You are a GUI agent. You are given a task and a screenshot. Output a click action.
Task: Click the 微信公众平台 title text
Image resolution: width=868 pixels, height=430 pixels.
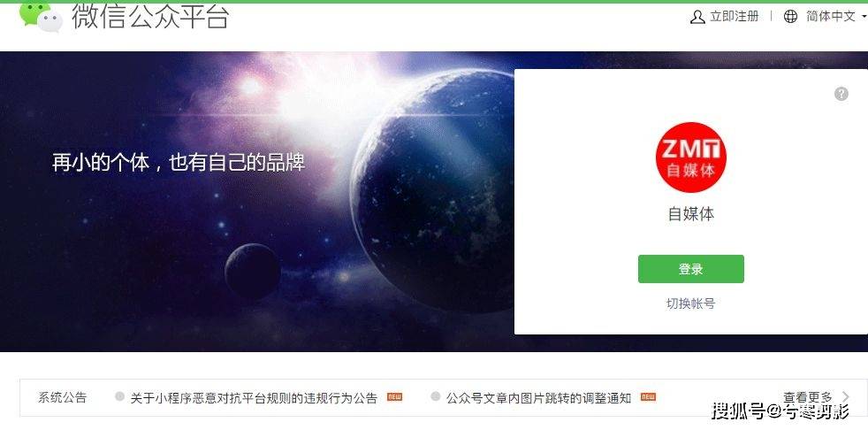coord(150,16)
